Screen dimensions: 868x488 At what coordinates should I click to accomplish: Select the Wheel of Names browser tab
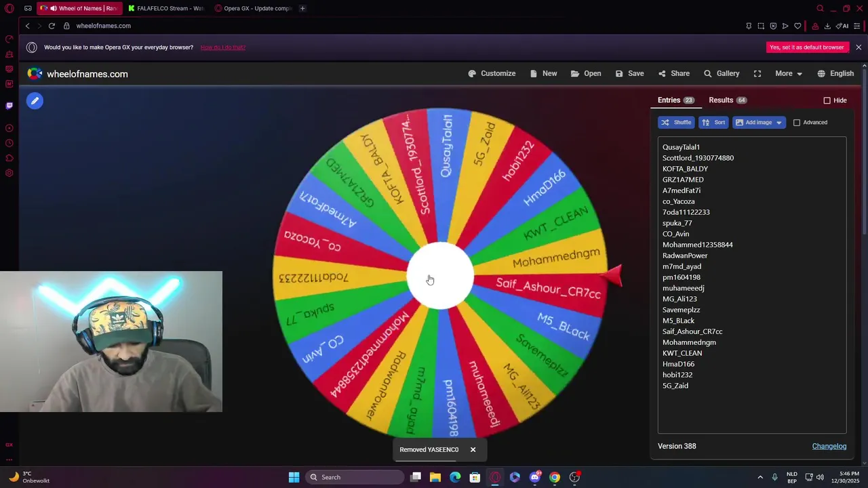[x=79, y=8]
